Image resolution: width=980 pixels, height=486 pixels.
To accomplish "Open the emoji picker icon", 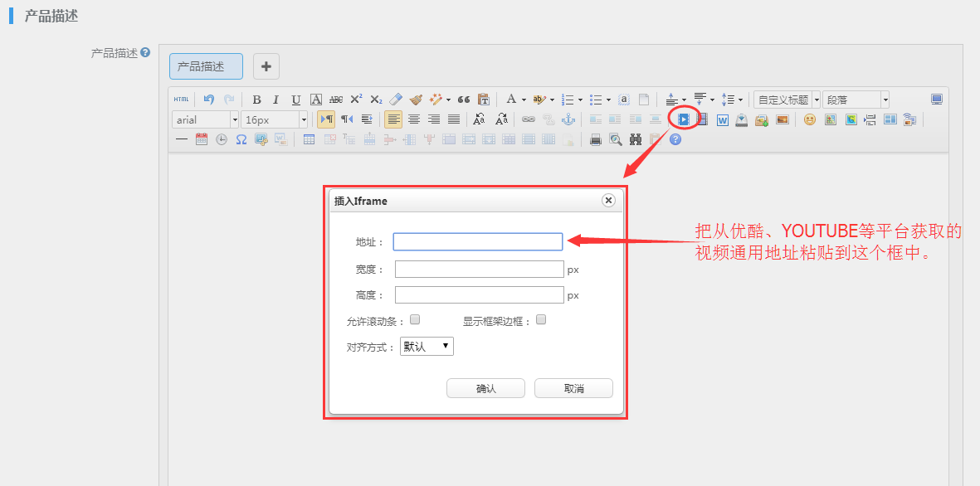I will 809,119.
